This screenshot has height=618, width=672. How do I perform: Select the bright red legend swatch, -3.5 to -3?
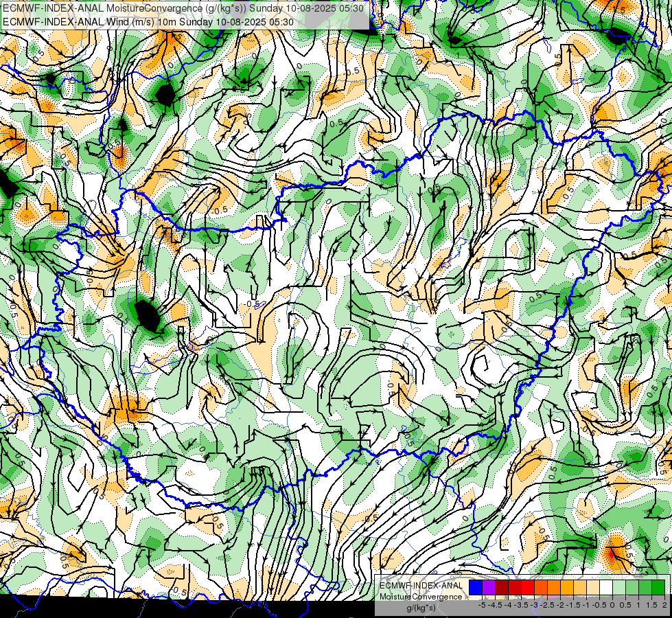[x=528, y=588]
